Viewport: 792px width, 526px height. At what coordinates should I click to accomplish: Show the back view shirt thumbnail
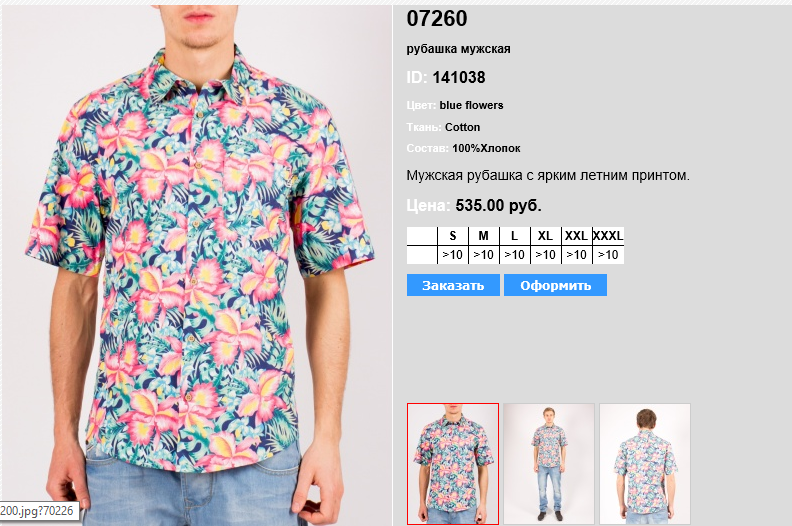pos(645,463)
